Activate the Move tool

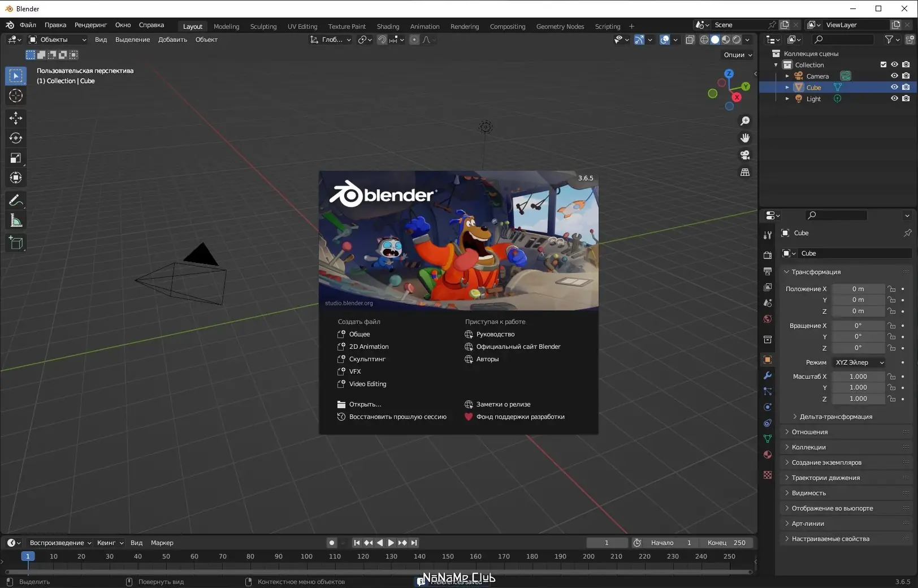(x=16, y=118)
